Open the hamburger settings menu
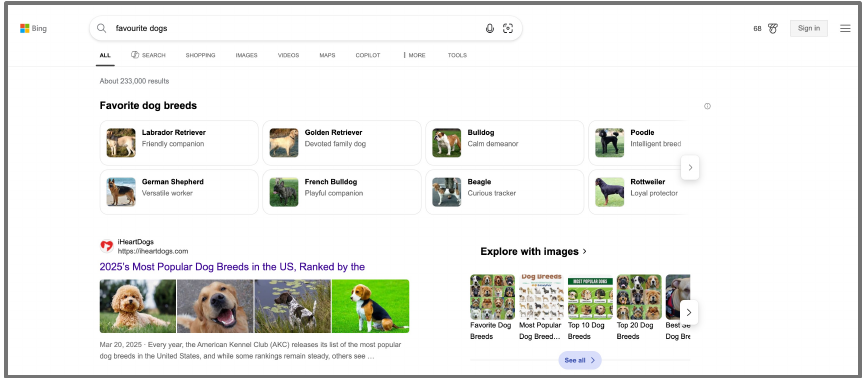Image resolution: width=863 pixels, height=378 pixels. pyautogui.click(x=845, y=29)
